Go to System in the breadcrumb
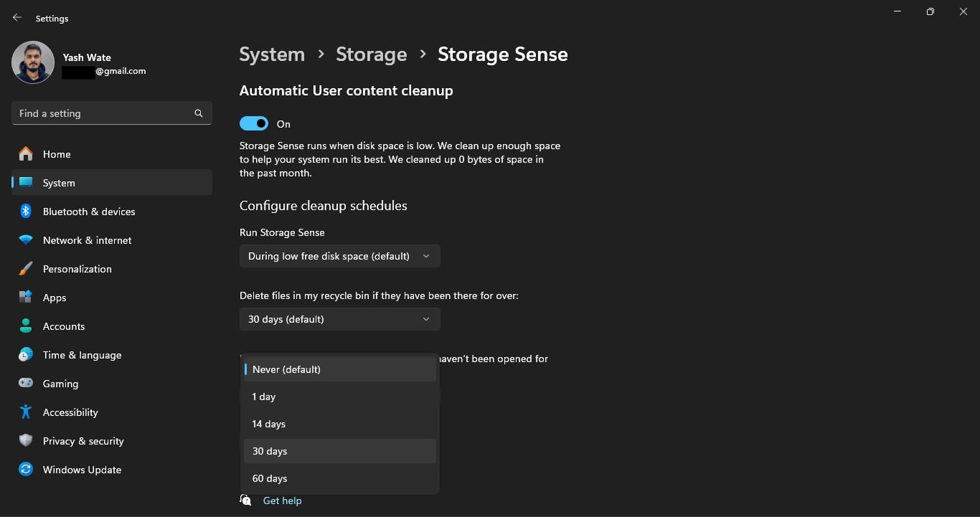 tap(272, 54)
